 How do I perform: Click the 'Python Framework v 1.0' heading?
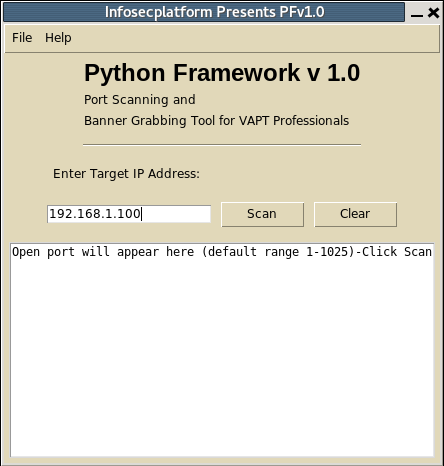click(222, 72)
